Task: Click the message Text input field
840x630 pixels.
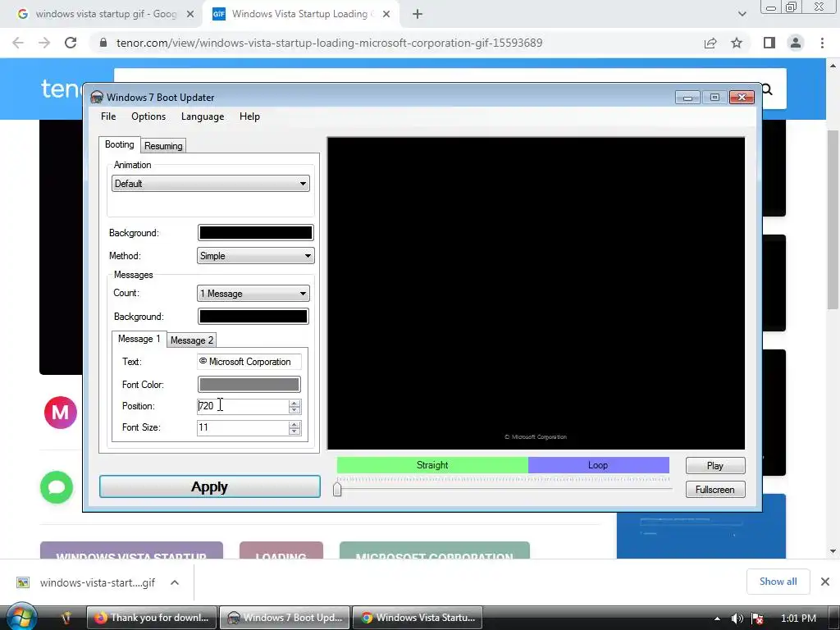Action: click(249, 362)
